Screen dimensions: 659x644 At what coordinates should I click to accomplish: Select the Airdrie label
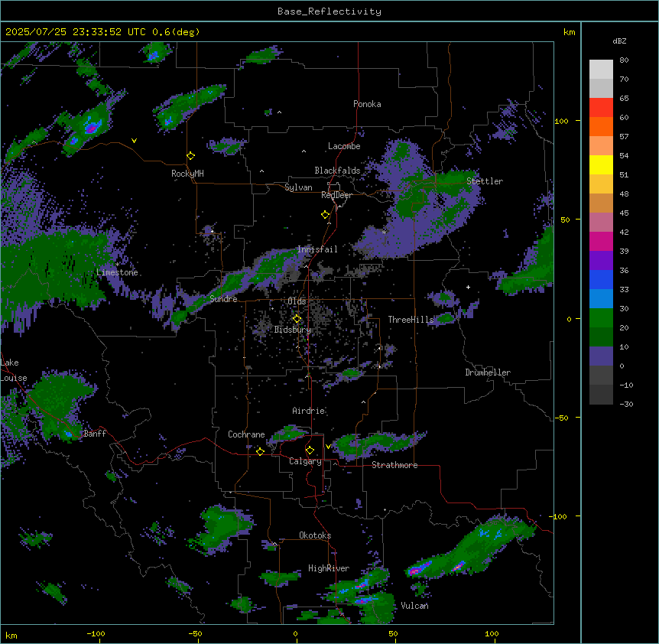pyautogui.click(x=309, y=411)
